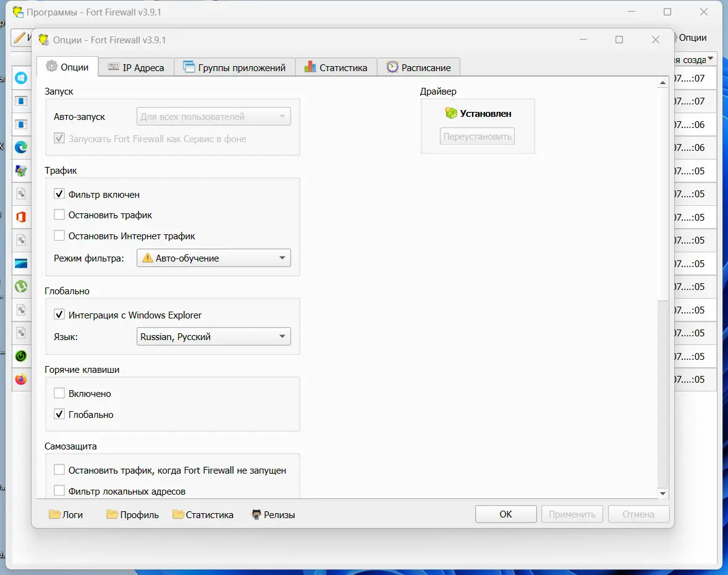
Task: Switch to the IP Адреса tab
Action: coord(136,67)
